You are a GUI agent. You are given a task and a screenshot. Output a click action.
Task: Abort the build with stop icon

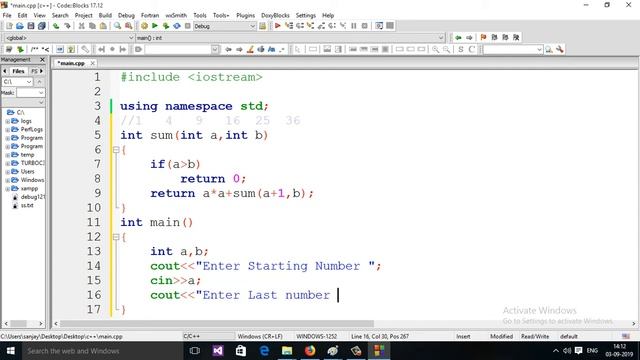(188, 26)
